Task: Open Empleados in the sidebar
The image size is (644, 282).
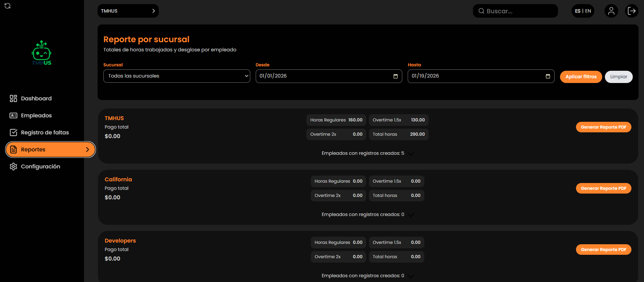Action: pyautogui.click(x=36, y=115)
